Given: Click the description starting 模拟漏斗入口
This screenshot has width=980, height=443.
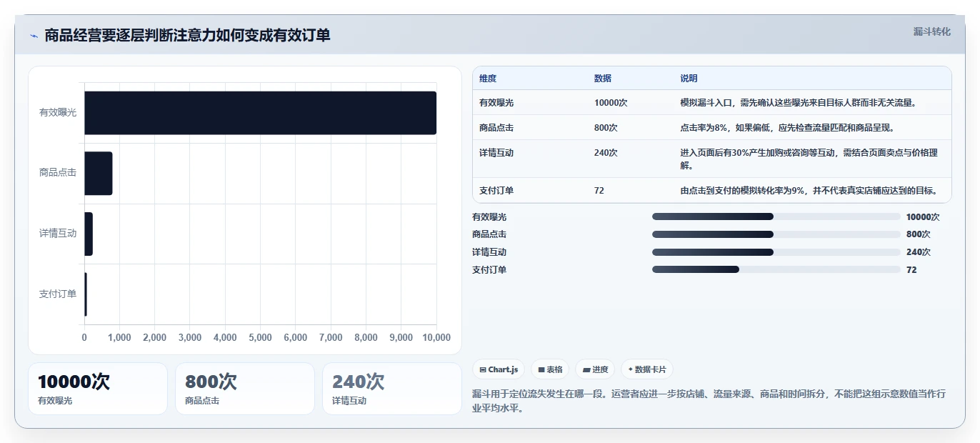Looking at the screenshot, I should [x=799, y=103].
